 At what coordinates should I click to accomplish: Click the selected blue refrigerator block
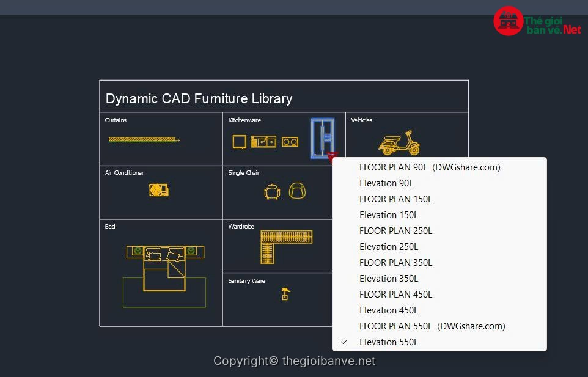tap(322, 138)
